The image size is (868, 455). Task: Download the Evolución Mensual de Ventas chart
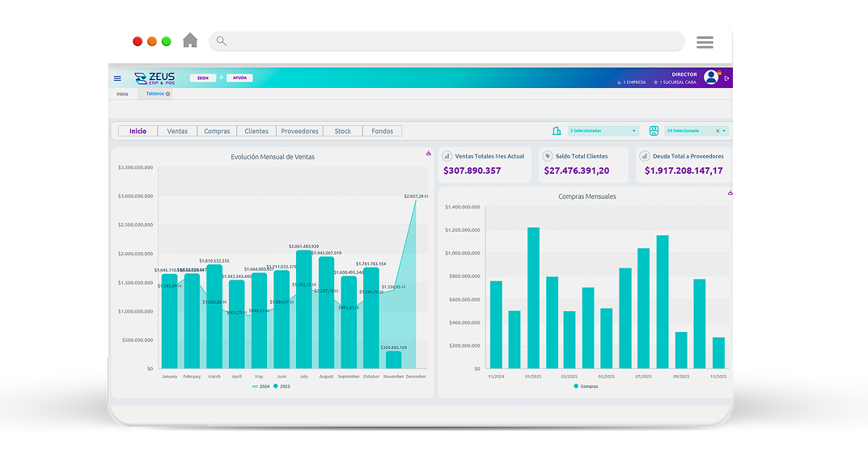click(429, 153)
